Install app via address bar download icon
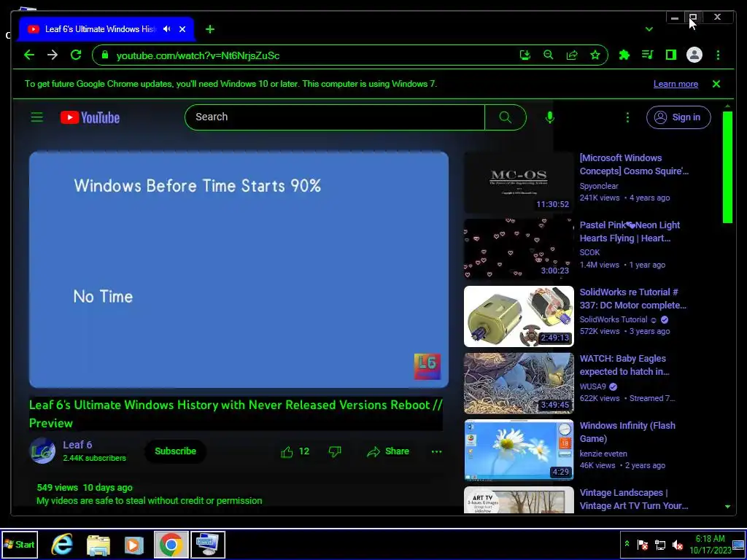The width and height of the screenshot is (747, 560). point(525,55)
